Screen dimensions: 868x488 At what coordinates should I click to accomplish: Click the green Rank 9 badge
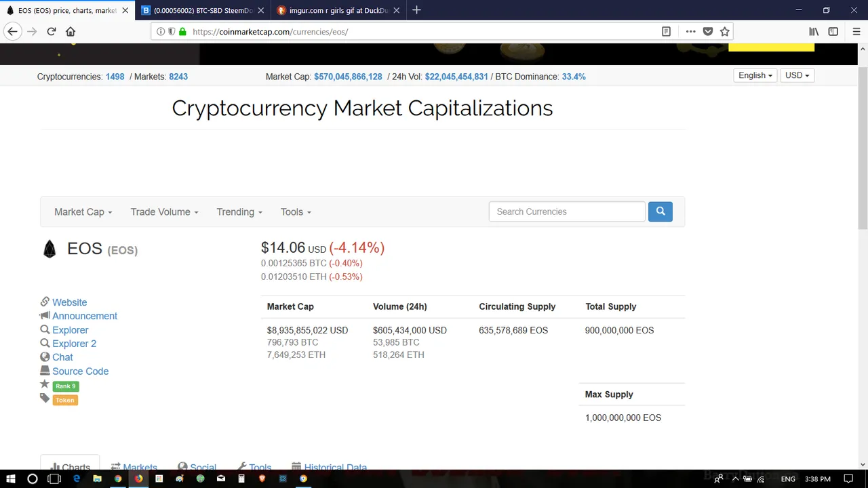pyautogui.click(x=66, y=386)
